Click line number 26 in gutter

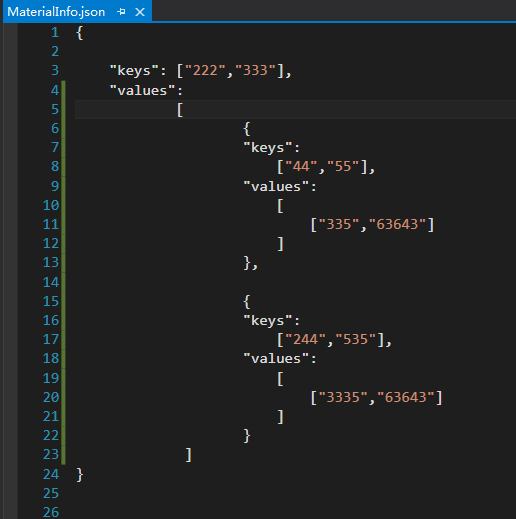tap(51, 512)
